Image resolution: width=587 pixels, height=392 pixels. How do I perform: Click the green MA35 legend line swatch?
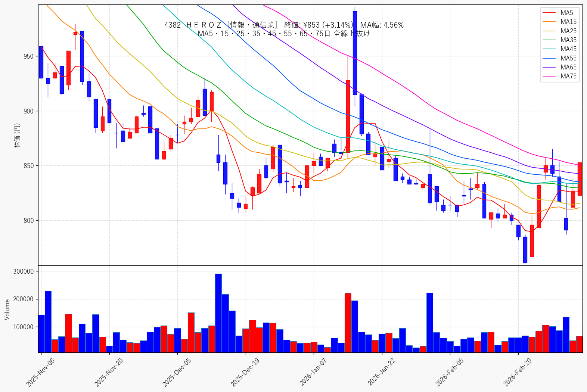[x=549, y=40]
